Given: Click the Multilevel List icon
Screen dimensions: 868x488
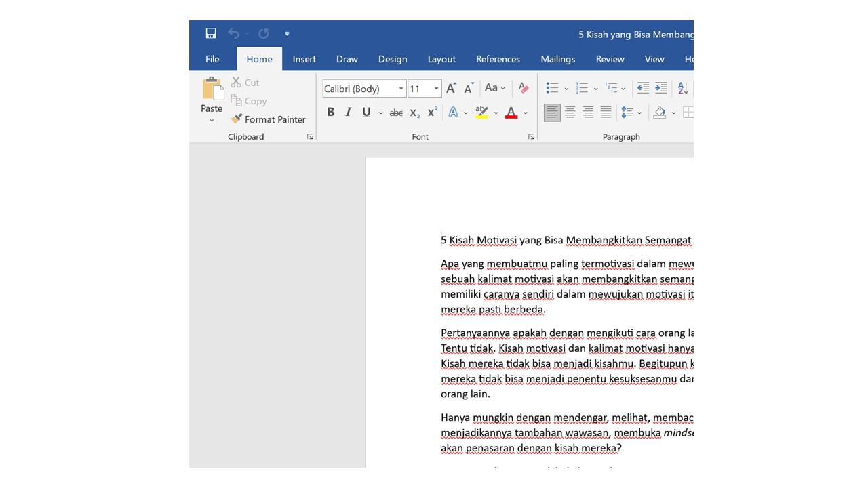Looking at the screenshot, I should [x=612, y=88].
